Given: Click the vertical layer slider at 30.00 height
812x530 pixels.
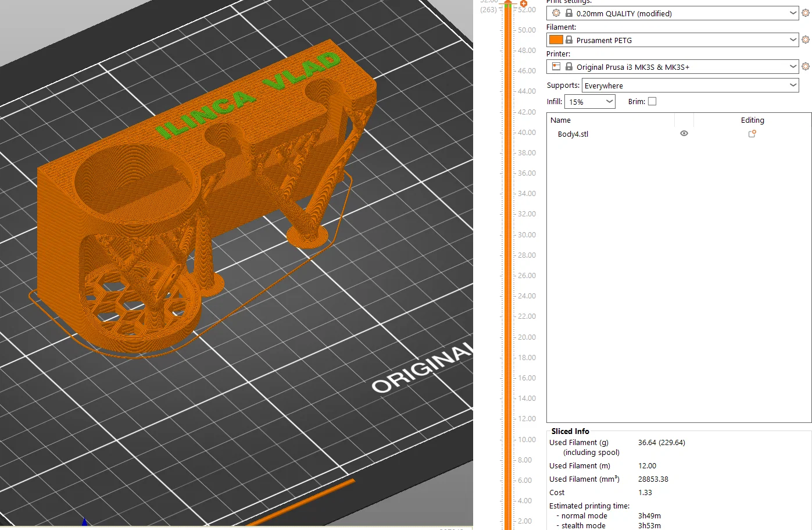Looking at the screenshot, I should (x=507, y=234).
